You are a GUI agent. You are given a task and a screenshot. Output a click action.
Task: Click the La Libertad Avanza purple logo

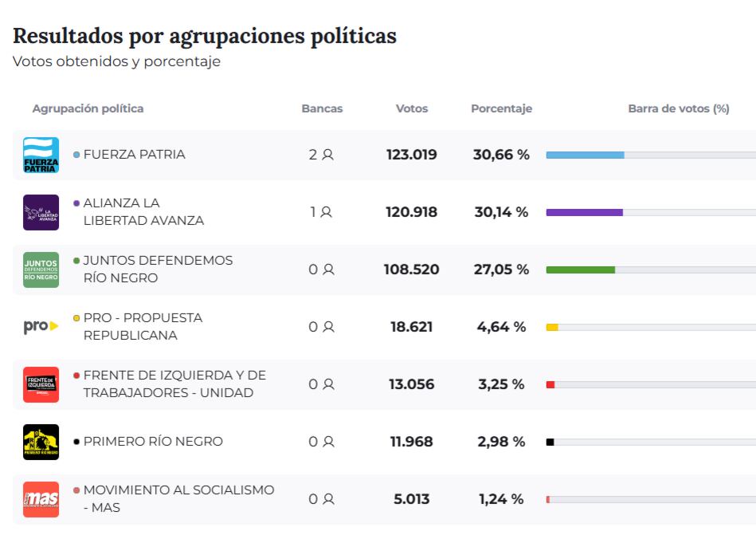(x=41, y=212)
